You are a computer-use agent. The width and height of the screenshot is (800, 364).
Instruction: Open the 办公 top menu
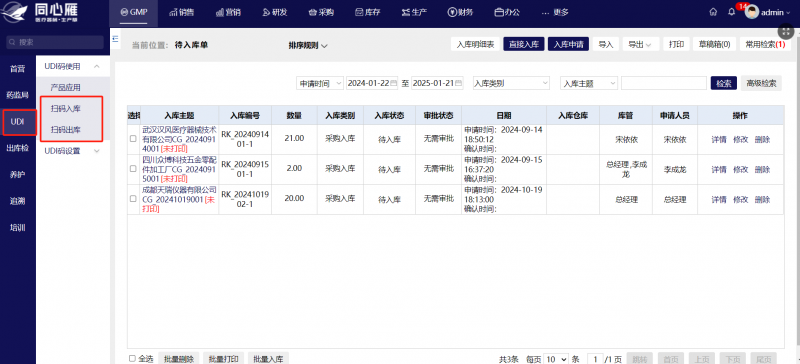tap(507, 13)
